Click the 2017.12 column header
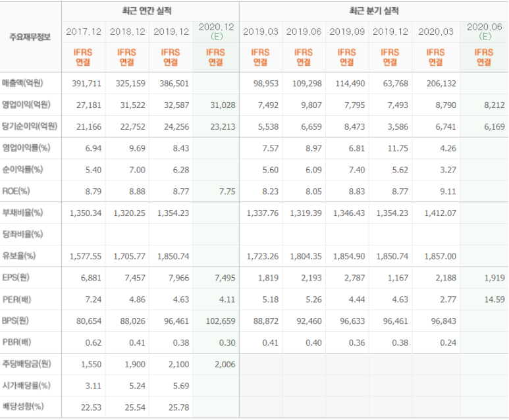The image size is (509, 420). 84,32
